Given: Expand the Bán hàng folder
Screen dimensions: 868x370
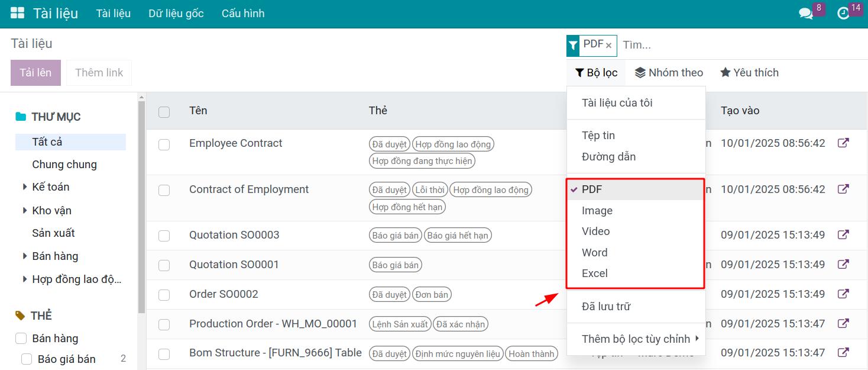Looking at the screenshot, I should (x=25, y=256).
